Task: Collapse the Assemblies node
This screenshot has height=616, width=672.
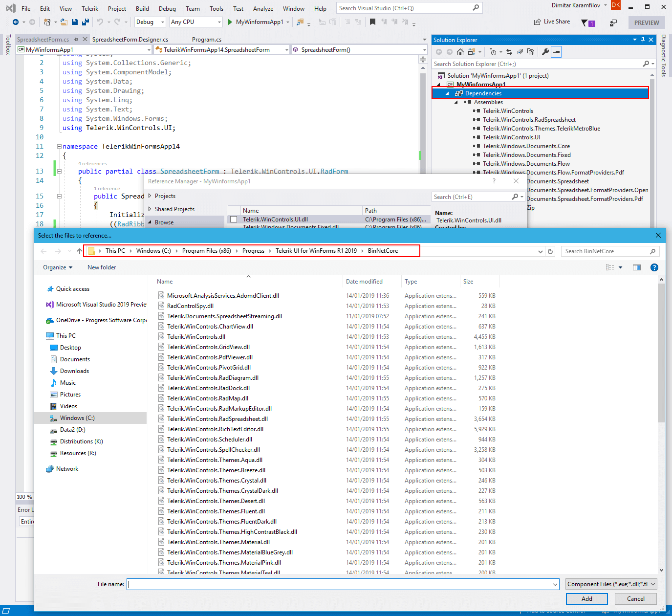Action: click(456, 102)
